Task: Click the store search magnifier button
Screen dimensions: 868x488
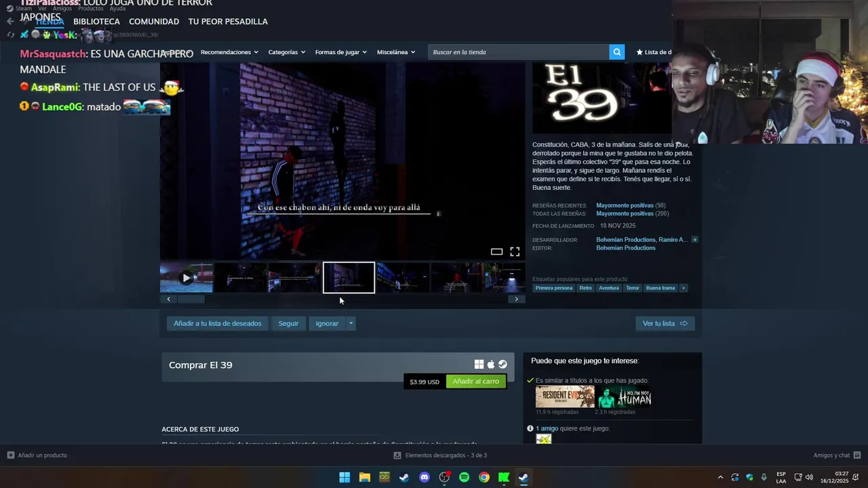Action: tap(616, 52)
